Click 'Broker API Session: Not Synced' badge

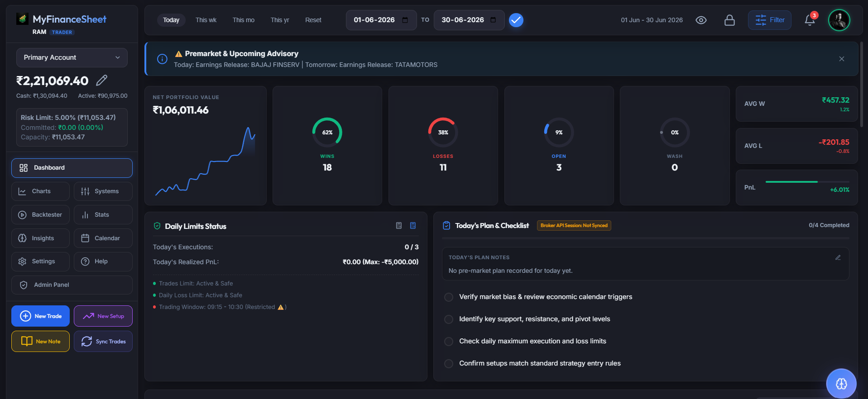(x=574, y=225)
